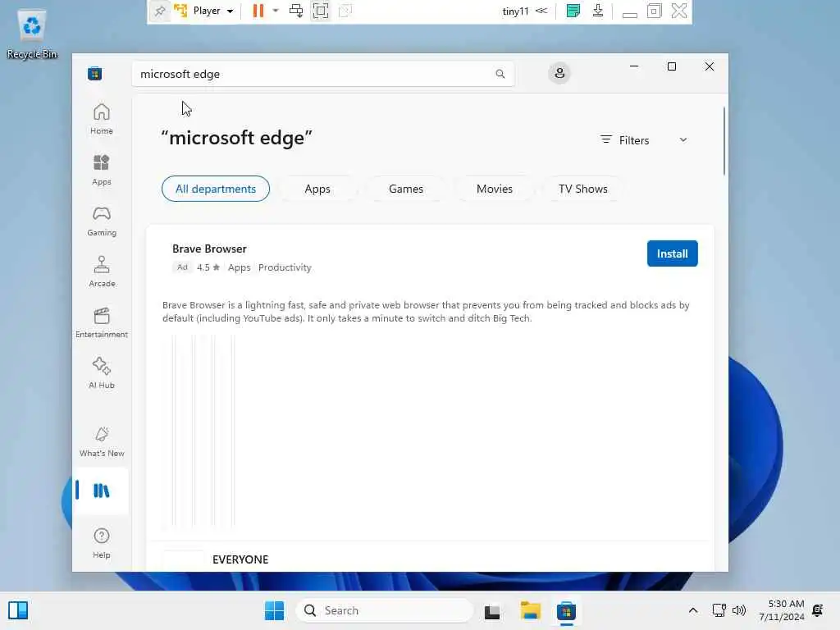840x630 pixels.
Task: Open the volume speaker tray icon
Action: (x=739, y=610)
